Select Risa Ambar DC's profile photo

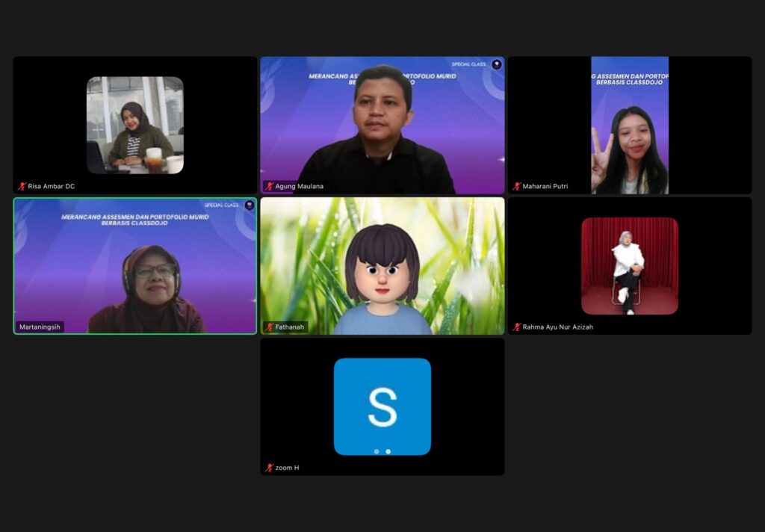(x=134, y=125)
